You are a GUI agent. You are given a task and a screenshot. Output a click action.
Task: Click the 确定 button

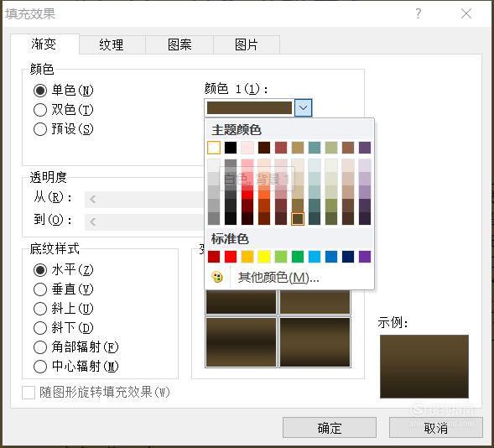(x=330, y=428)
